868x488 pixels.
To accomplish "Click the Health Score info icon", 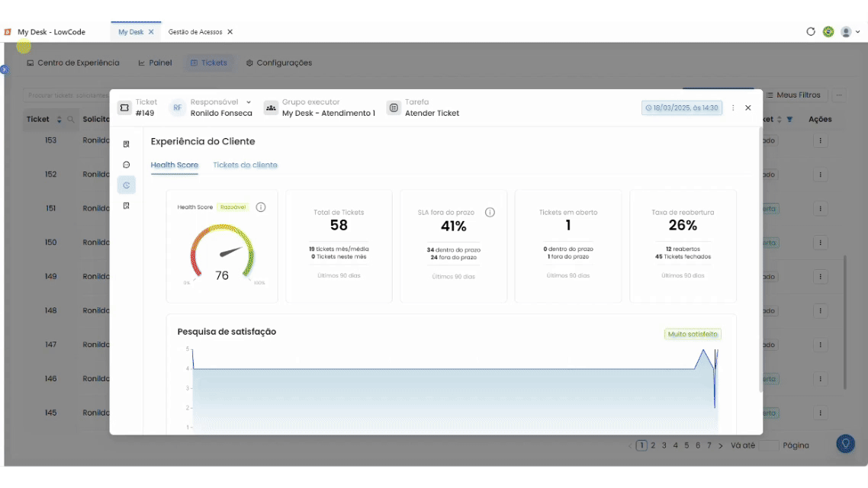I will pyautogui.click(x=261, y=207).
